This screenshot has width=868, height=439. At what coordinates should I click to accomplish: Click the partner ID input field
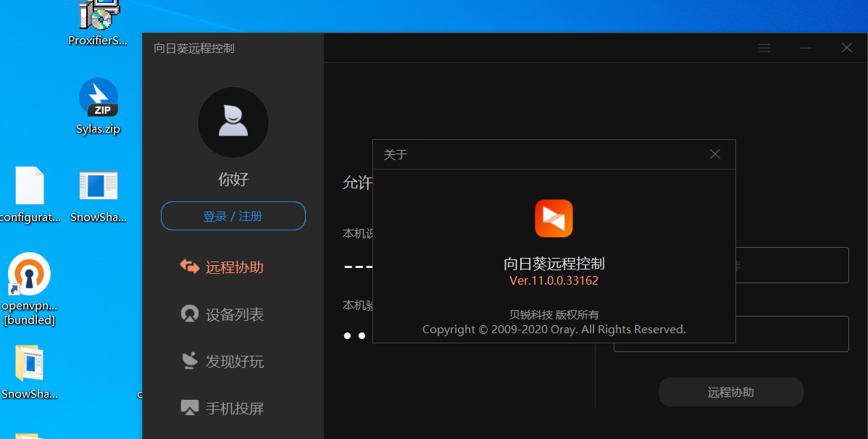point(731,265)
